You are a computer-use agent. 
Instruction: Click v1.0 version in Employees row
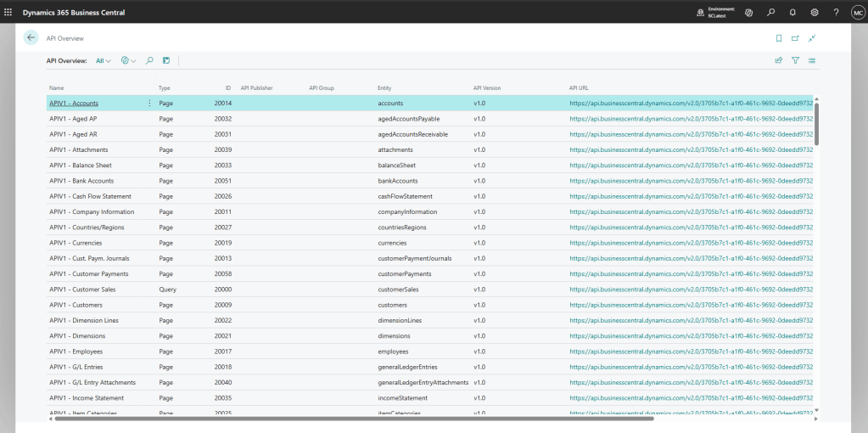coord(479,351)
